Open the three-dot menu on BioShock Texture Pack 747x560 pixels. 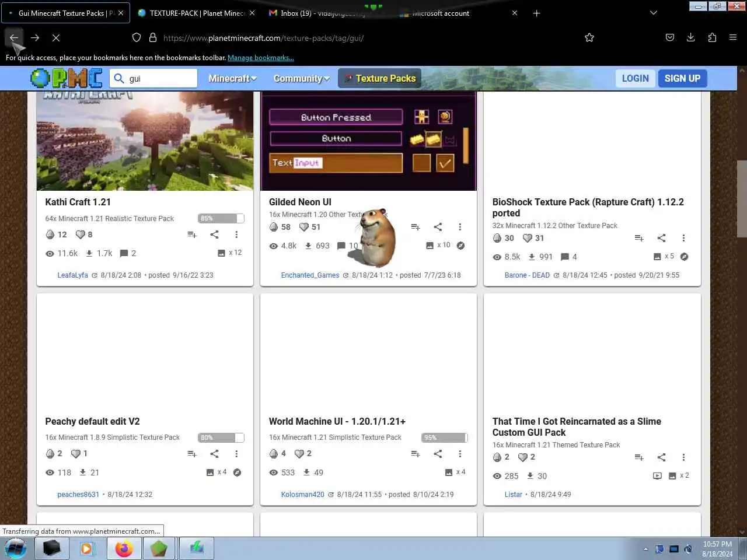pos(683,238)
